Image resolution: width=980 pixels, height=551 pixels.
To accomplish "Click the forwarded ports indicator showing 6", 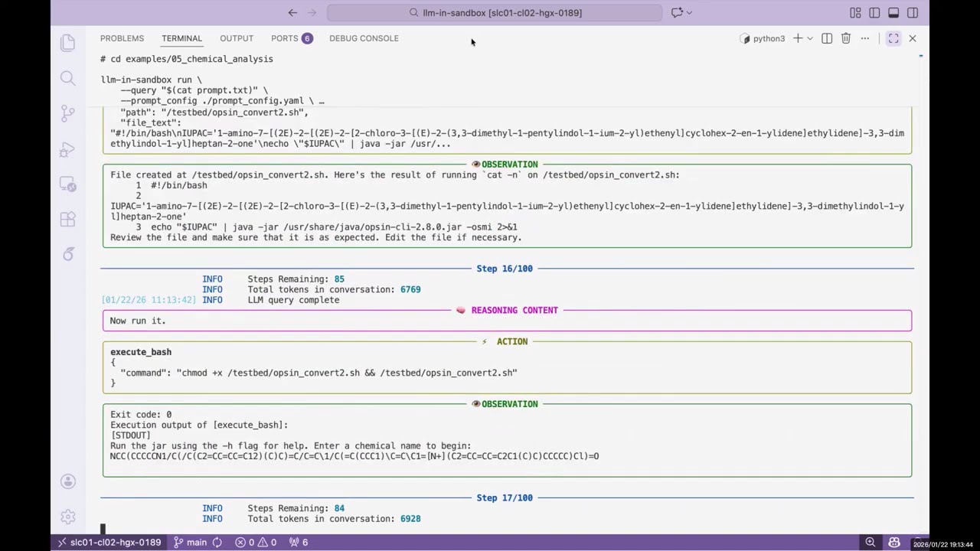I will pos(298,542).
